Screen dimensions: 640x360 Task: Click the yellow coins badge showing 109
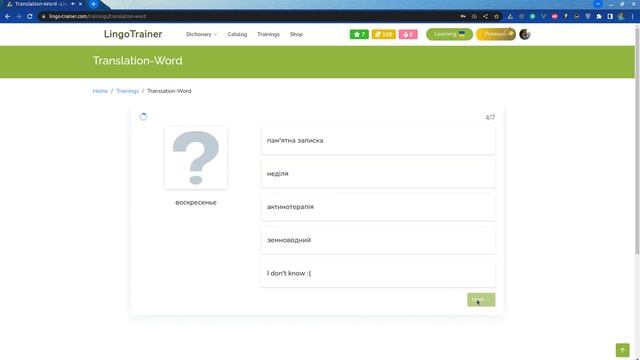pyautogui.click(x=383, y=34)
